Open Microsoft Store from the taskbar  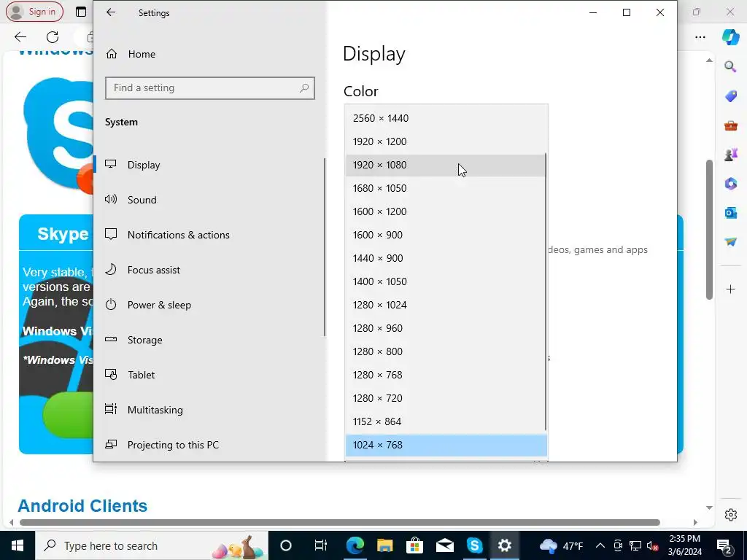415,545
